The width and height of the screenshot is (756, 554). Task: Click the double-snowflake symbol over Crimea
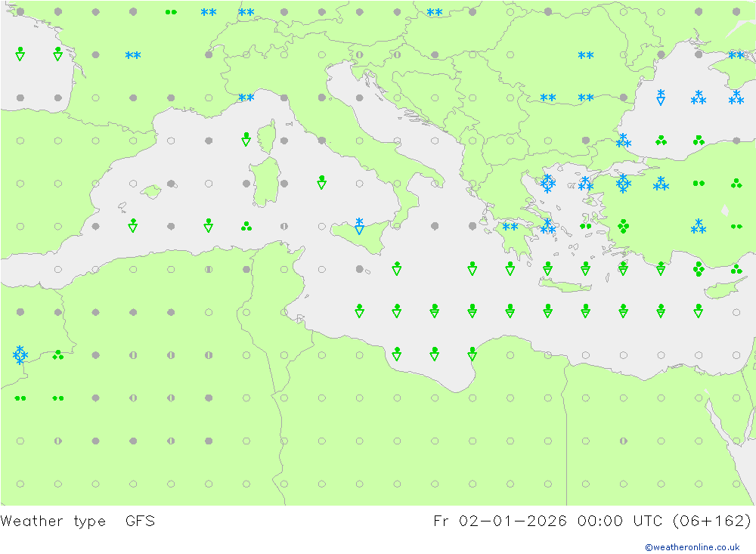point(736,55)
